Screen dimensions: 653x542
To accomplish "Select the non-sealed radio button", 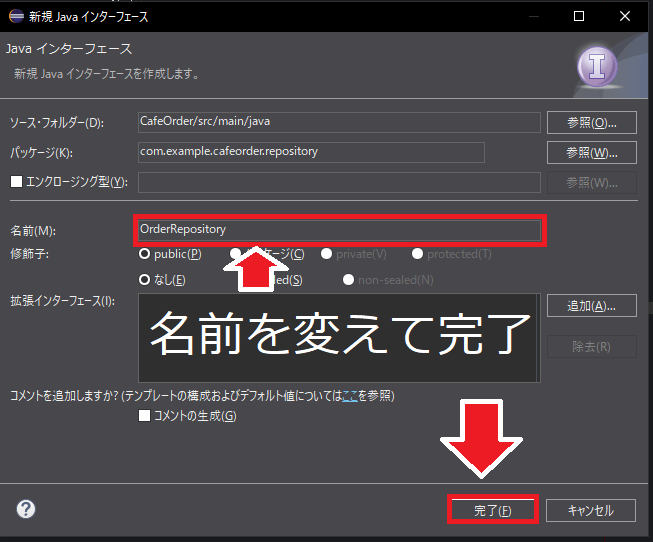I will pyautogui.click(x=348, y=280).
